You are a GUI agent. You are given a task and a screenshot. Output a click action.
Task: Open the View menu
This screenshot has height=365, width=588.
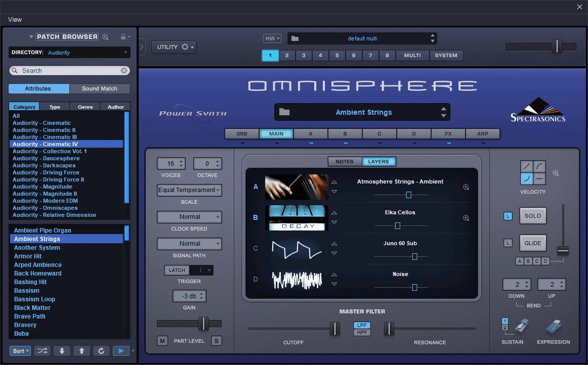pyautogui.click(x=15, y=20)
